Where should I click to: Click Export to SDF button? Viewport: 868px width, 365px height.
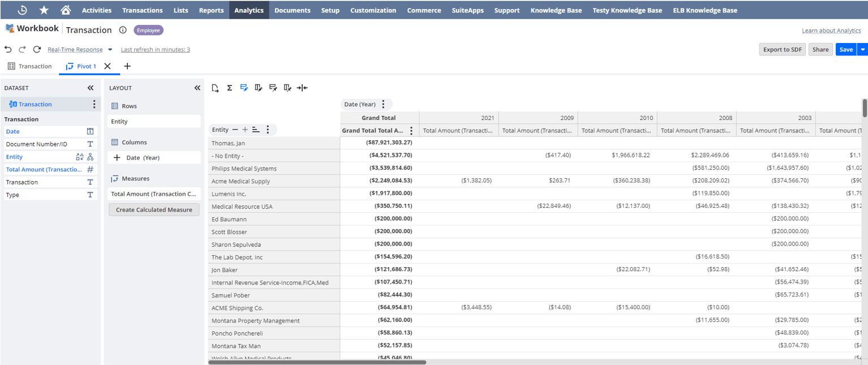click(x=783, y=49)
